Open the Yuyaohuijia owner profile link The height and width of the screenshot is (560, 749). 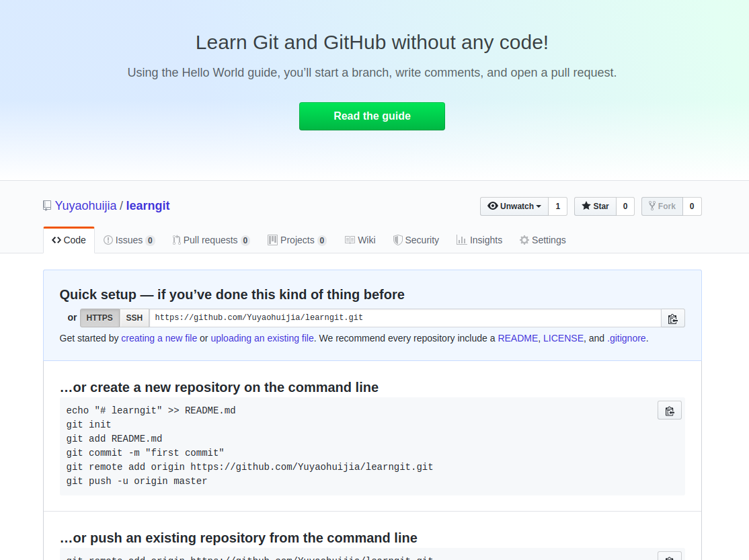[x=85, y=206]
